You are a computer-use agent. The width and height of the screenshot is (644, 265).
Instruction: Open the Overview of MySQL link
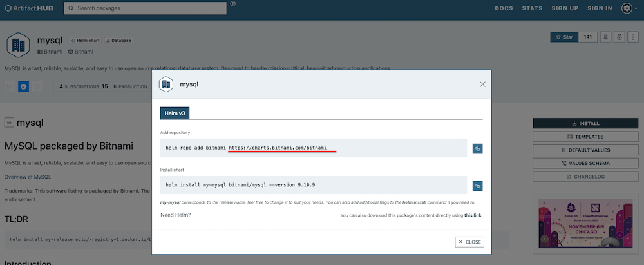(28, 177)
